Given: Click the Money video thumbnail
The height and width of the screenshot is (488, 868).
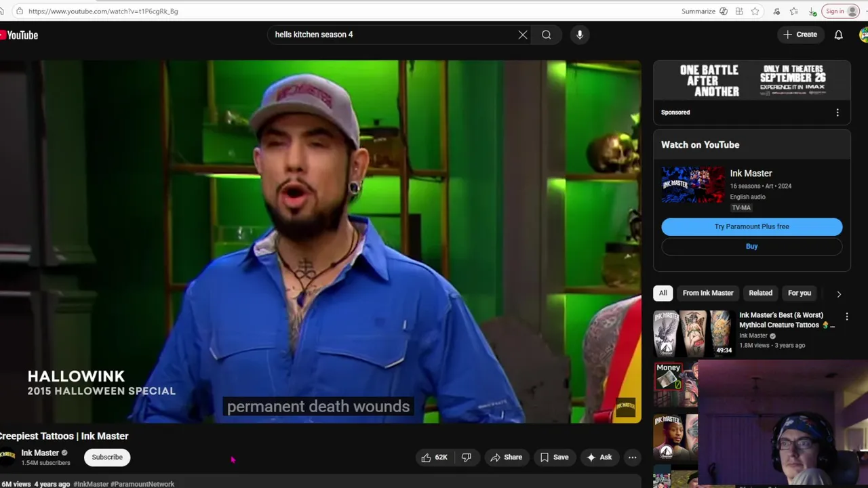Looking at the screenshot, I should point(675,385).
